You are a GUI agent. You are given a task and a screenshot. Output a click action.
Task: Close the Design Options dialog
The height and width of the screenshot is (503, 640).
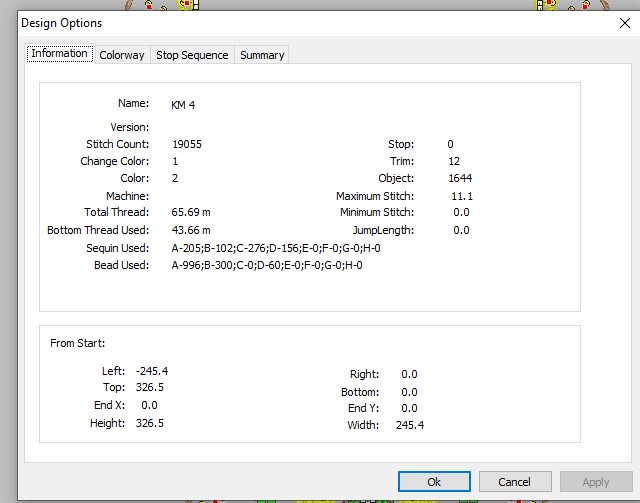pos(624,23)
